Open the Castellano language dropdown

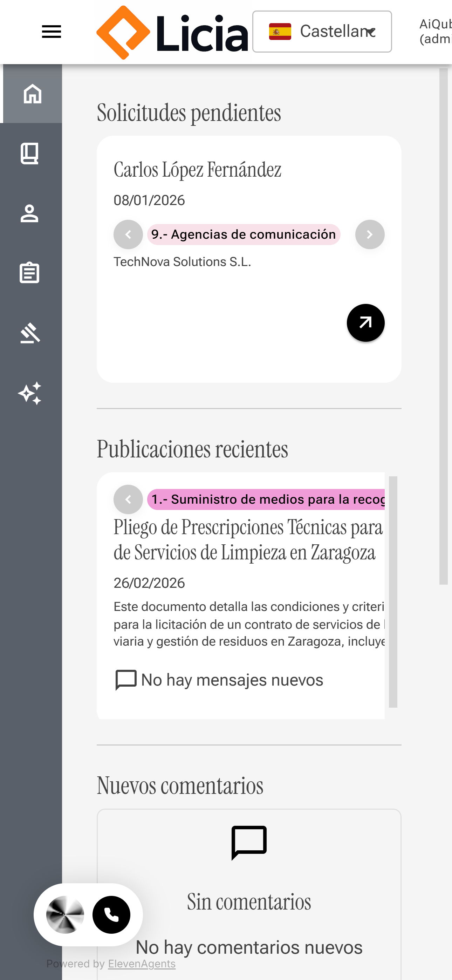click(322, 32)
